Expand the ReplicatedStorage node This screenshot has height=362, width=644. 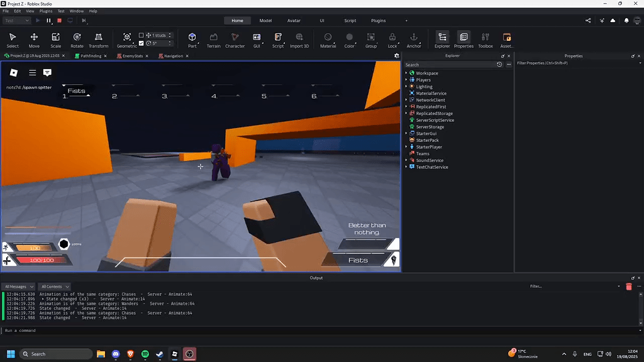click(x=406, y=113)
